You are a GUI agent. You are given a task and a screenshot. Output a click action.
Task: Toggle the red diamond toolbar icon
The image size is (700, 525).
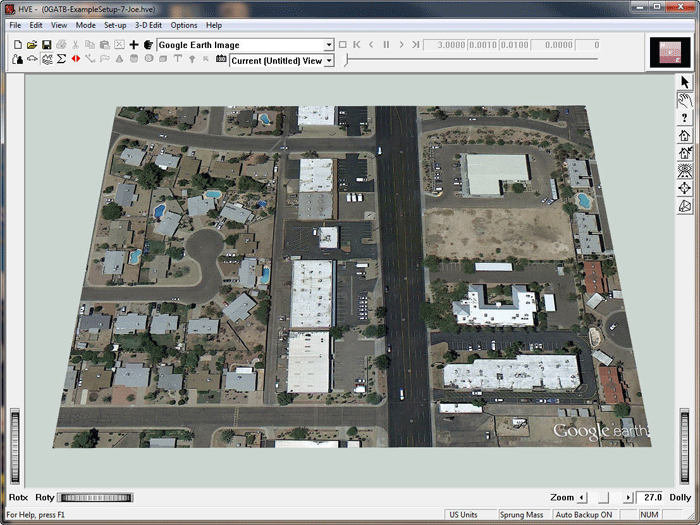[x=75, y=60]
